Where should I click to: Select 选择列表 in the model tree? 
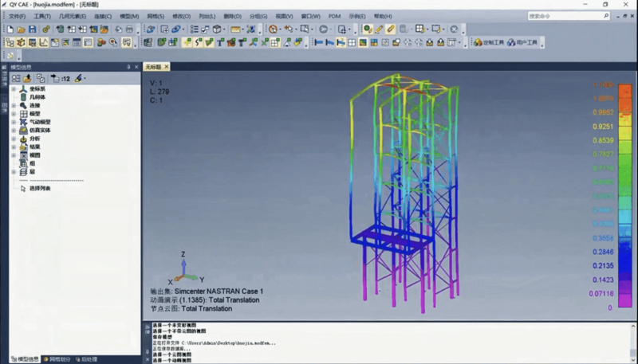point(39,189)
